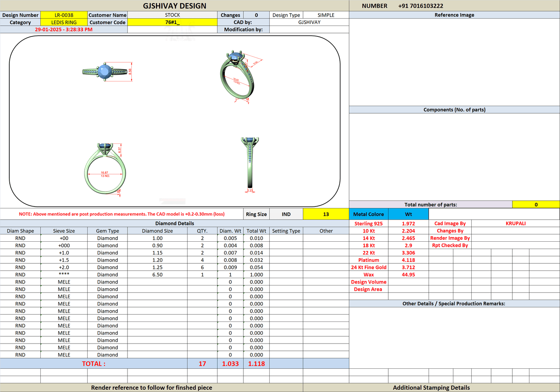Select the total weight 0.032 cell
The image size is (560, 392).
pos(256,260)
